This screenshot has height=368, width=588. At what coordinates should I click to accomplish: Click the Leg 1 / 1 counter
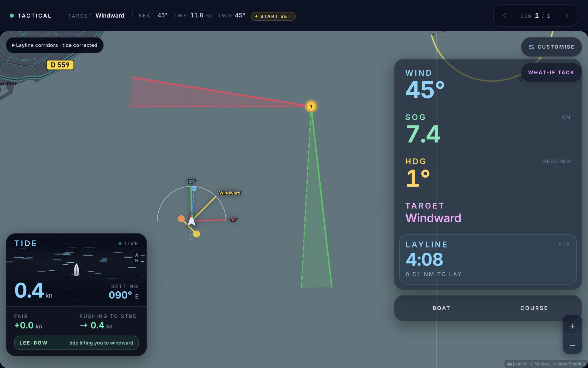coord(536,16)
